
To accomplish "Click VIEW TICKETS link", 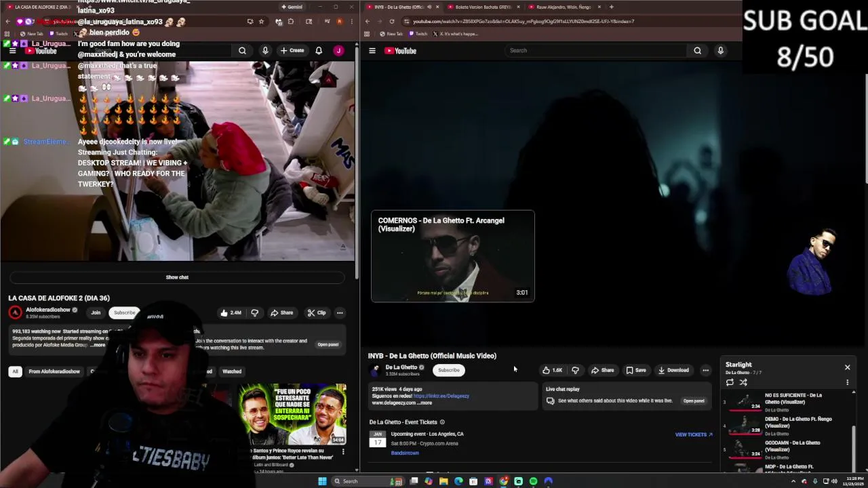I will click(694, 434).
